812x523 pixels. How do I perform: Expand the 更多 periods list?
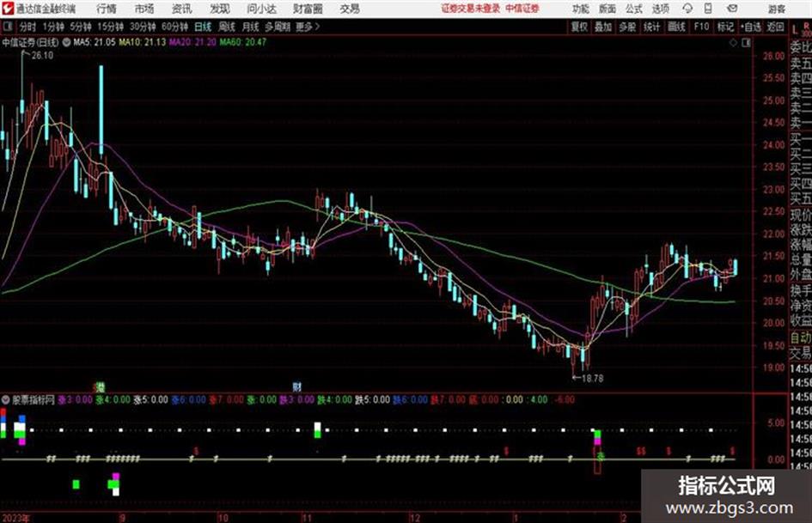coord(308,27)
